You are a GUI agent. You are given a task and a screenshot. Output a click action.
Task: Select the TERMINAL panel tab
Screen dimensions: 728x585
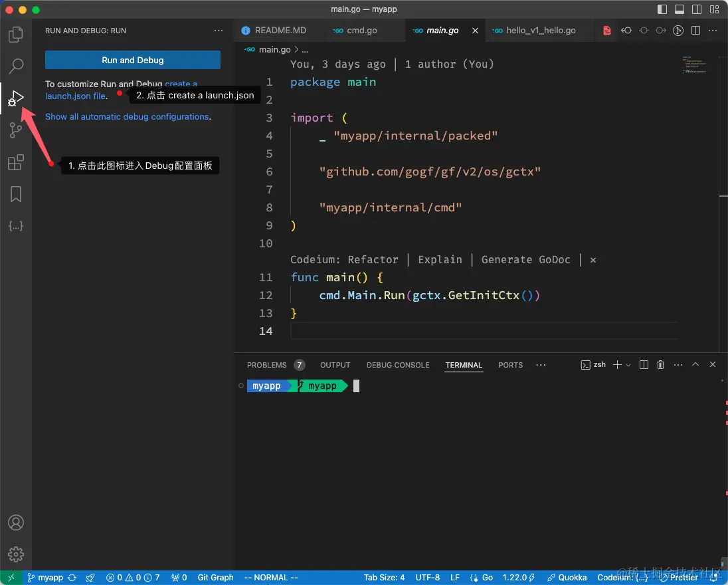click(464, 365)
